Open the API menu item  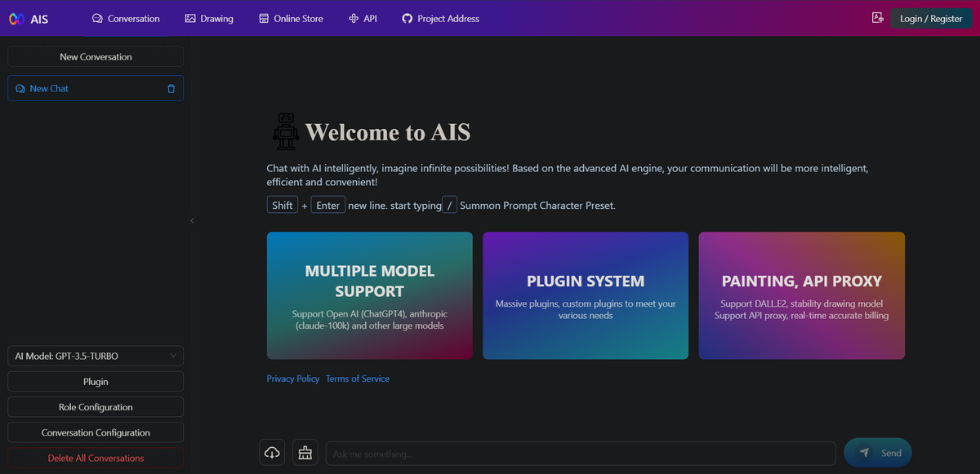click(x=363, y=19)
